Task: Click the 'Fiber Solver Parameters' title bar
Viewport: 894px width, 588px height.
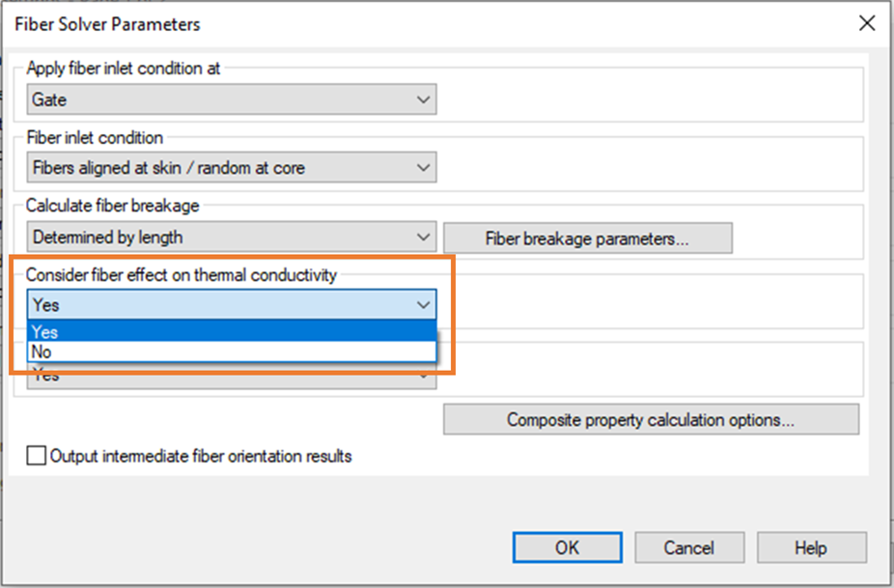Action: [386, 24]
